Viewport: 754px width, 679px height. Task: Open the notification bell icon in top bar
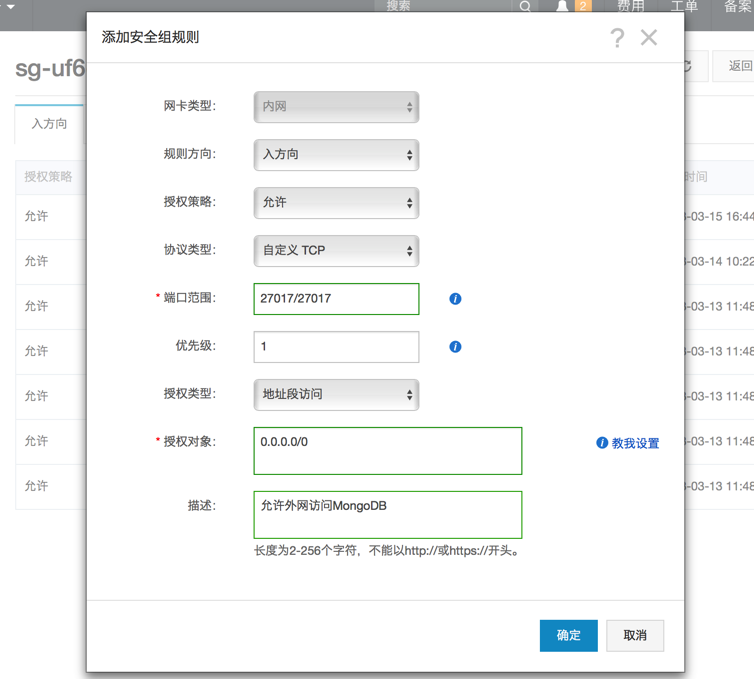click(x=562, y=6)
